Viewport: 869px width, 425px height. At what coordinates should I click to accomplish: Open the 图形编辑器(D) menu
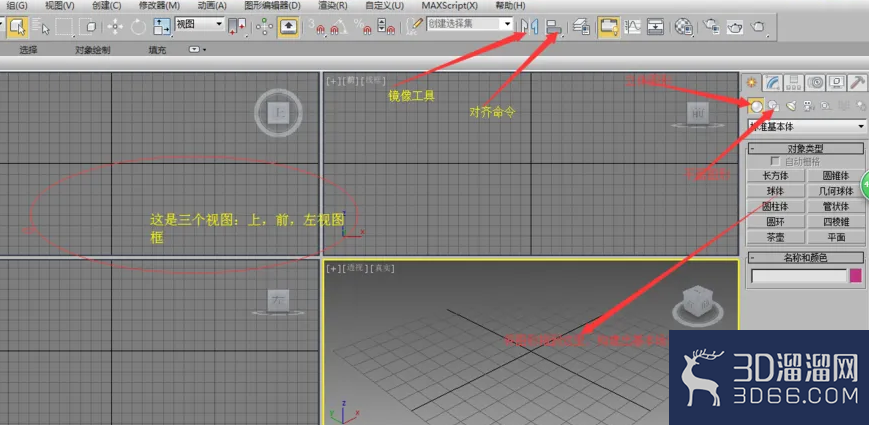272,6
